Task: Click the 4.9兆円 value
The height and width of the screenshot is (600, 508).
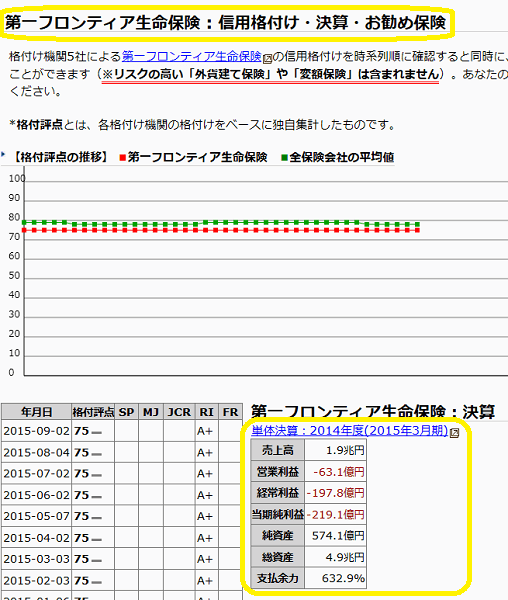Action: coord(345,557)
